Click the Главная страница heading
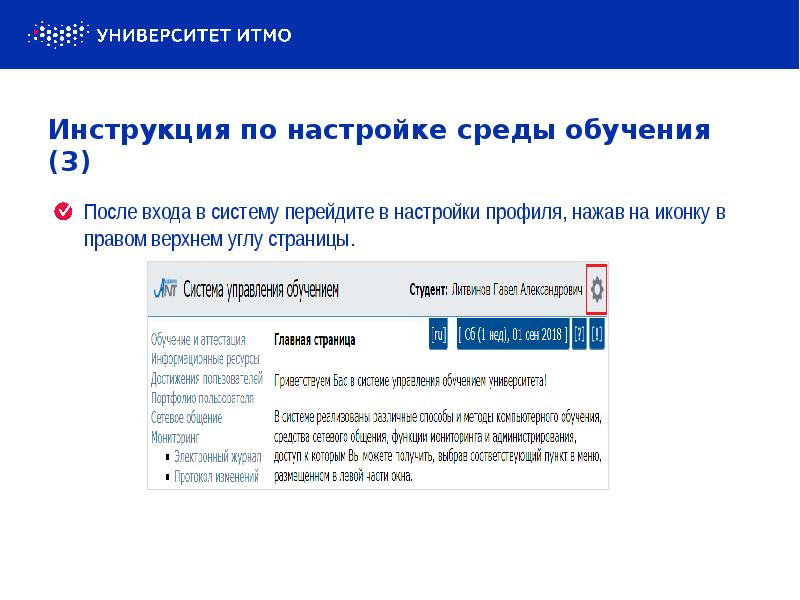Viewport: 800px width, 600px height. [314, 340]
